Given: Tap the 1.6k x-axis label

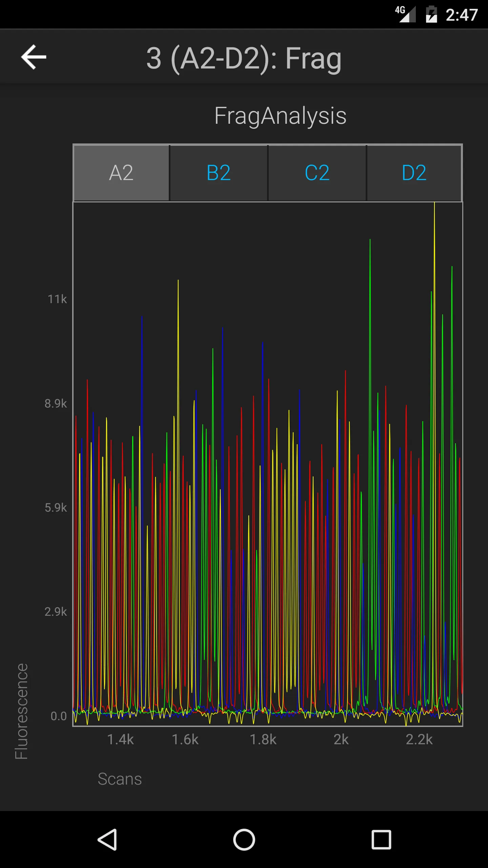Looking at the screenshot, I should click(185, 739).
